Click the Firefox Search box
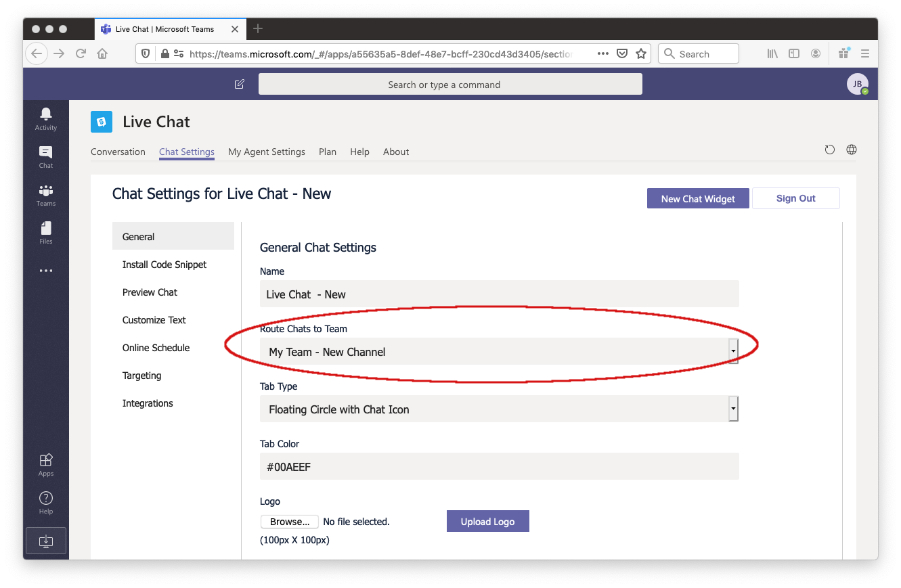This screenshot has height=588, width=901. coord(699,53)
